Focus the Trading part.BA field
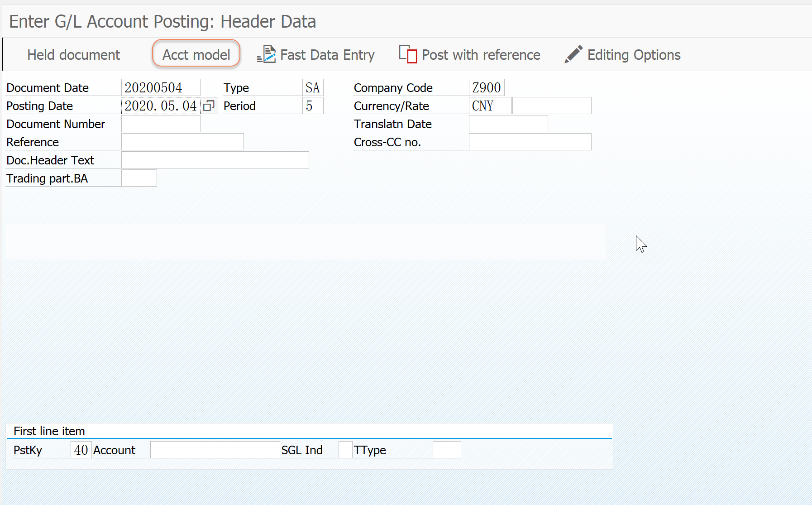This screenshot has width=812, height=505. 139,178
